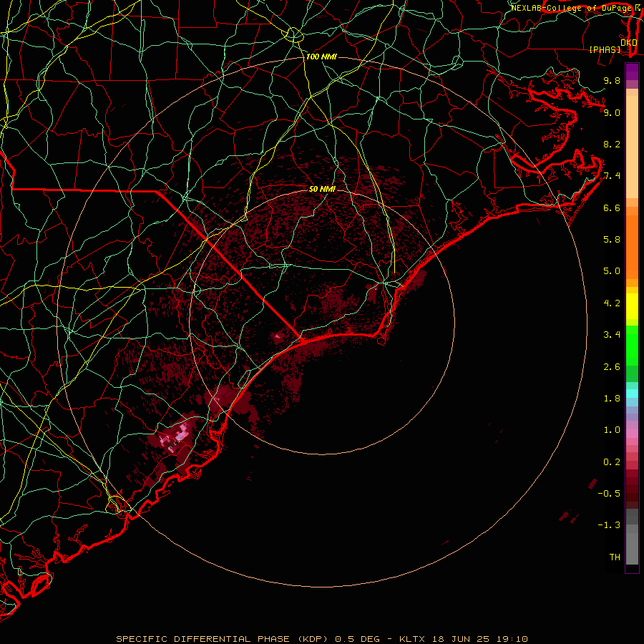The height and width of the screenshot is (644, 644).
Task: Click the 50 NMI range ring label
Action: point(322,189)
